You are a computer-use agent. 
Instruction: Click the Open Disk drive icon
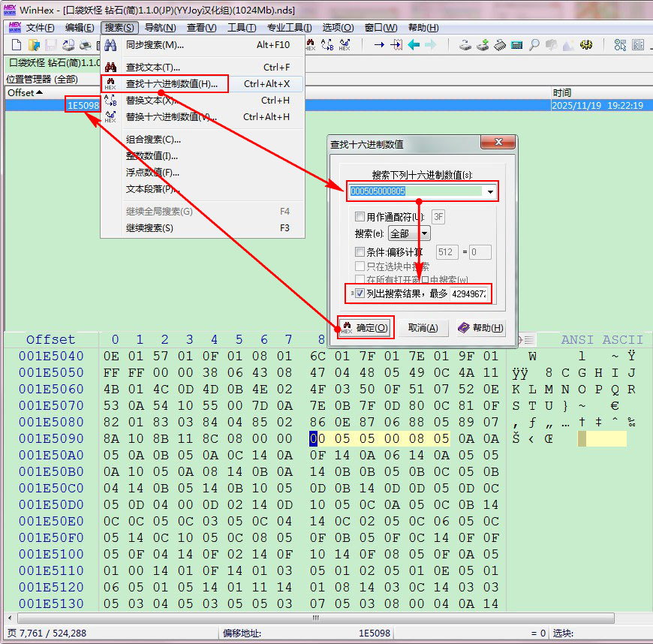465,45
